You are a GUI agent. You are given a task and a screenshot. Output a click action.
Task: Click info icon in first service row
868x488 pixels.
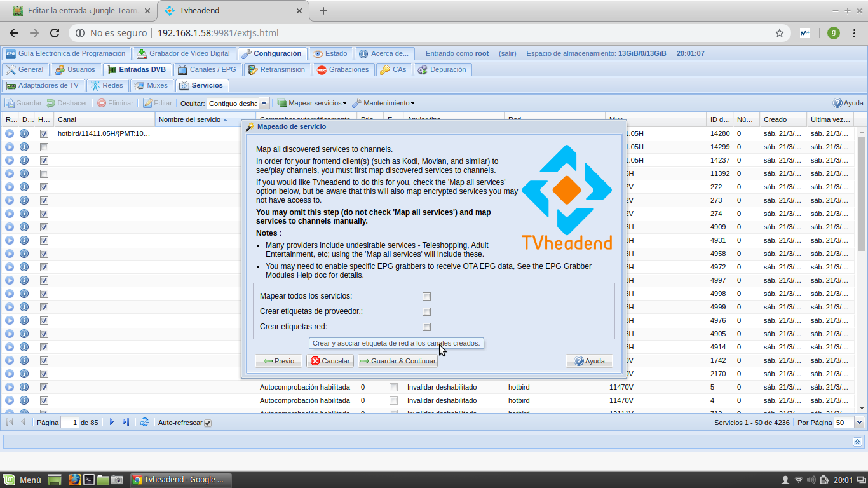[x=24, y=133]
